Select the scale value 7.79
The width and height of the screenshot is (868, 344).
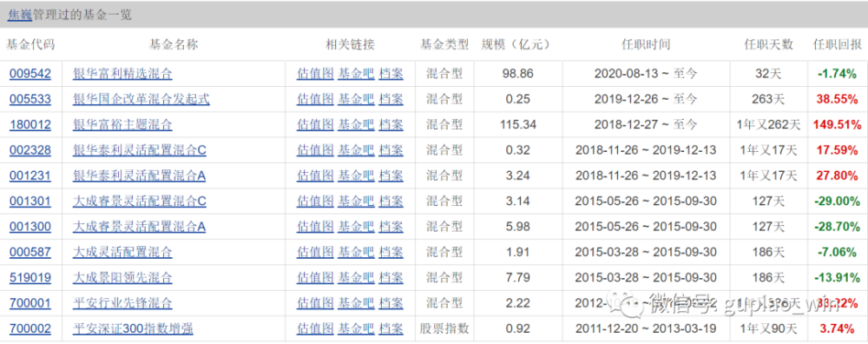pos(518,277)
